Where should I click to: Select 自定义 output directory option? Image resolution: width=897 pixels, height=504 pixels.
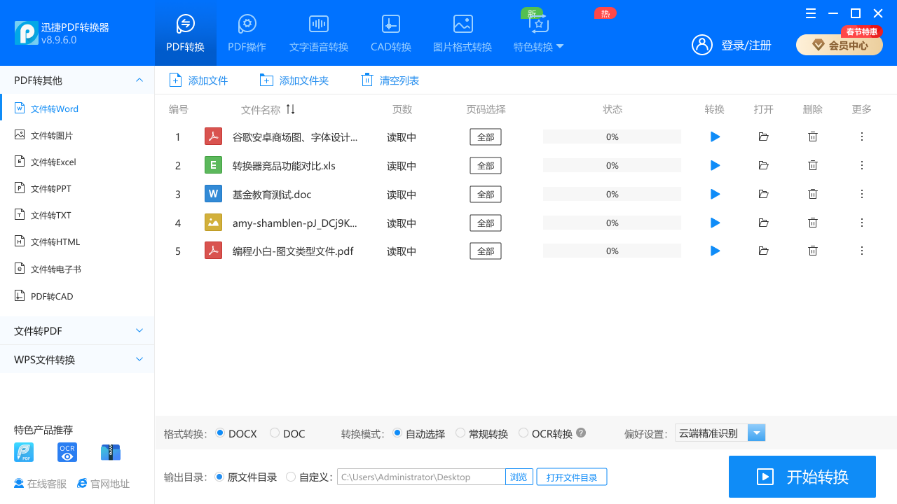[291, 477]
